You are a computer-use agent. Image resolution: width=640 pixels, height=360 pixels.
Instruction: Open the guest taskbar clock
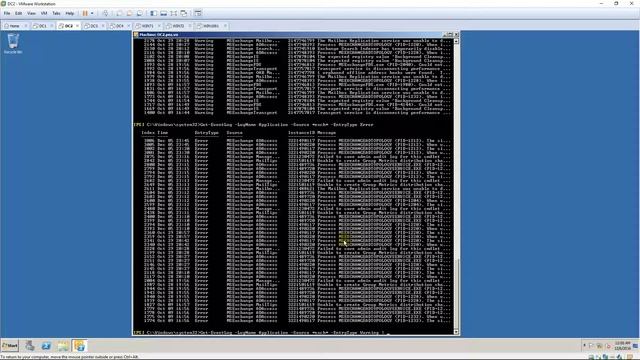[x=622, y=346]
